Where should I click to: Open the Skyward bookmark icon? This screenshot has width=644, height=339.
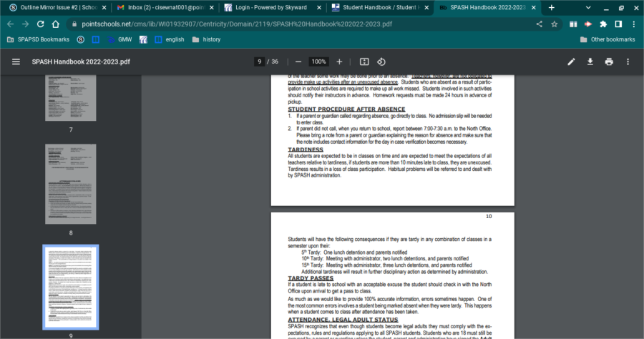[143, 39]
